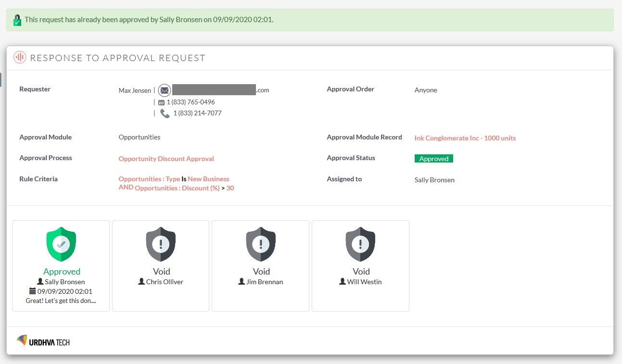
Task: Click the Opportunities : Discount (%) criteria link
Action: [x=177, y=188]
